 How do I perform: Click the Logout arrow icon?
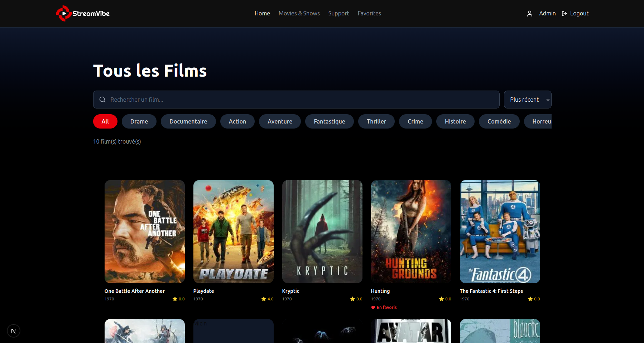(x=564, y=14)
